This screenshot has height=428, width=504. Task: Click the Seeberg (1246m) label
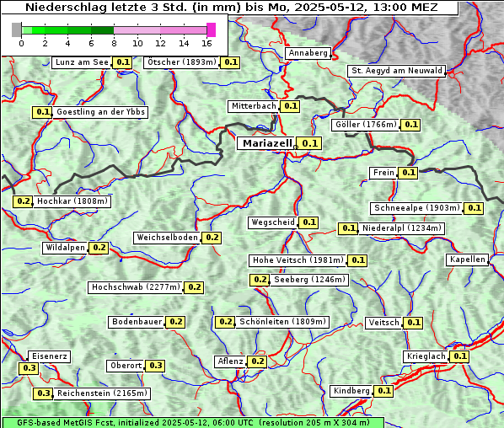click(x=309, y=280)
